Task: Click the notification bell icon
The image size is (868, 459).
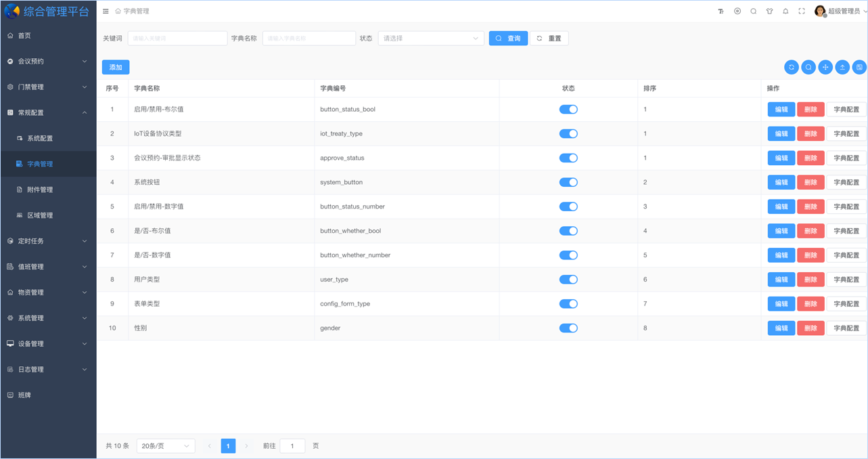Action: pos(785,11)
